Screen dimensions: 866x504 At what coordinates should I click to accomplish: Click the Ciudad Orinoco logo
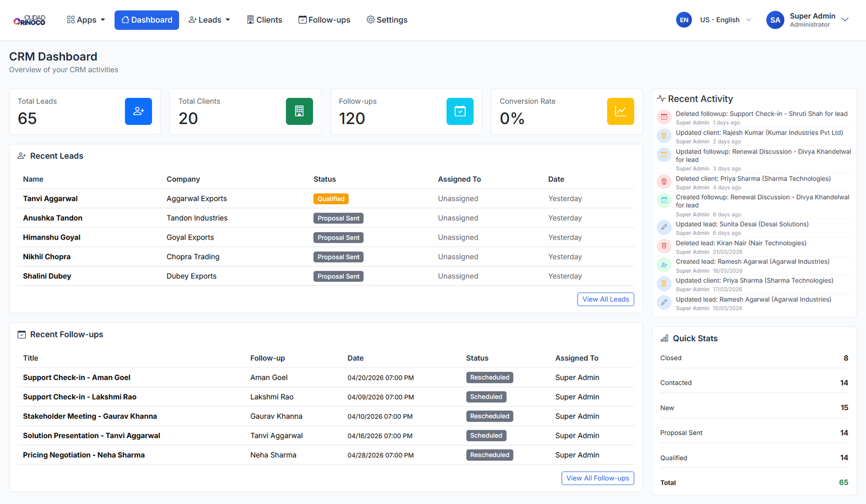coord(30,20)
